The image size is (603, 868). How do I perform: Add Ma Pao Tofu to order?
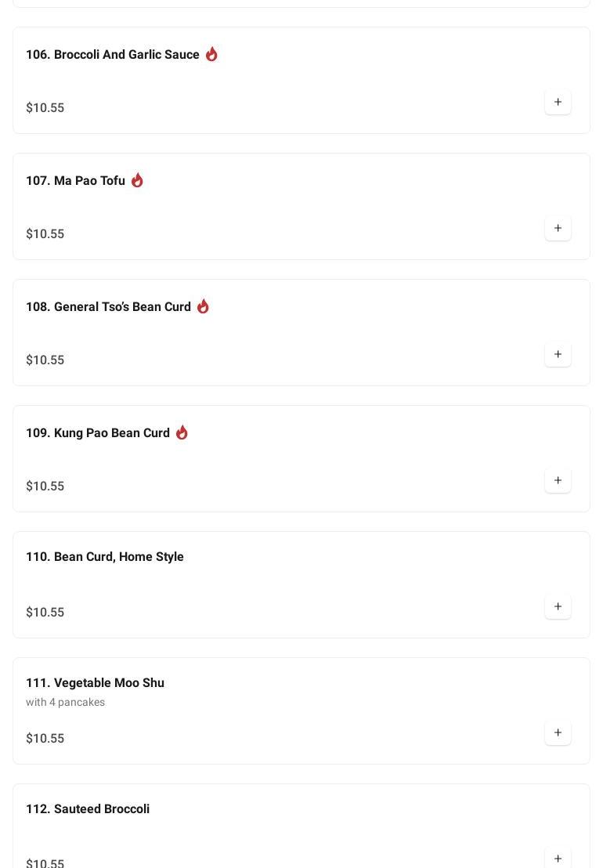[558, 228]
